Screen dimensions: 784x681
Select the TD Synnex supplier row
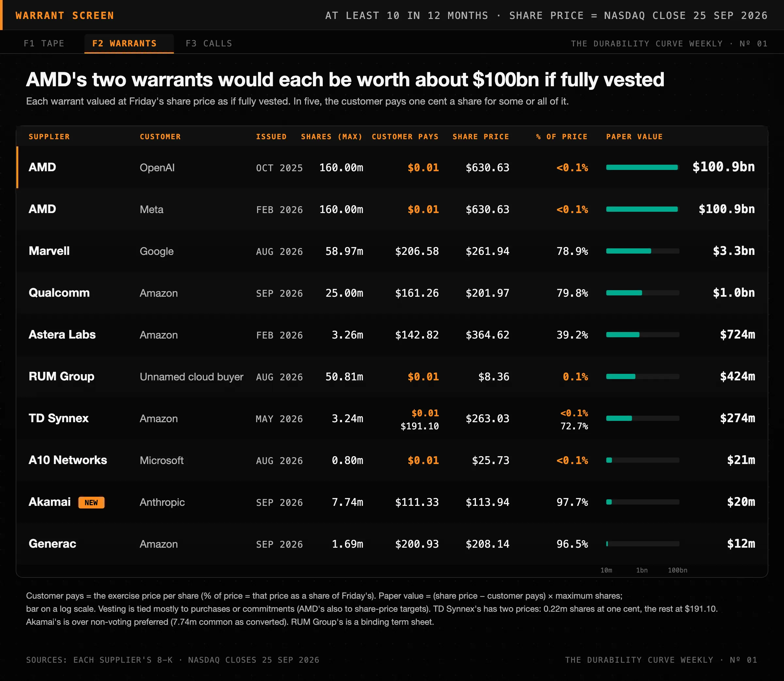tap(392, 418)
